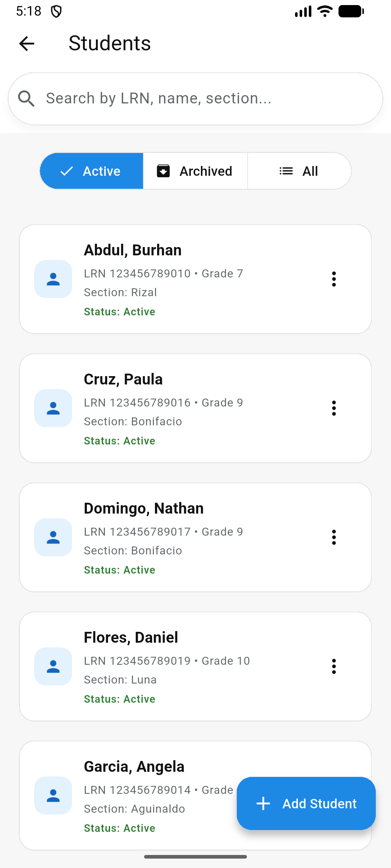Click Cruz, Paula's avatar icon
This screenshot has height=868, width=391.
point(53,408)
